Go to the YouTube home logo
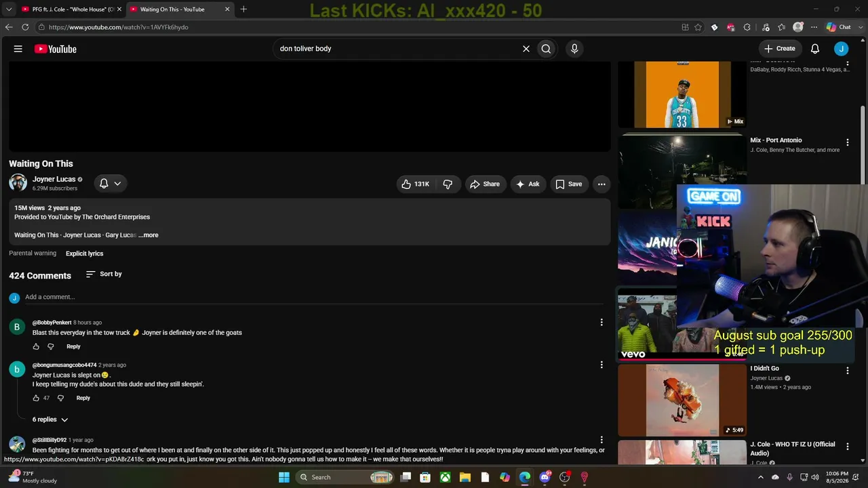 [x=56, y=49]
